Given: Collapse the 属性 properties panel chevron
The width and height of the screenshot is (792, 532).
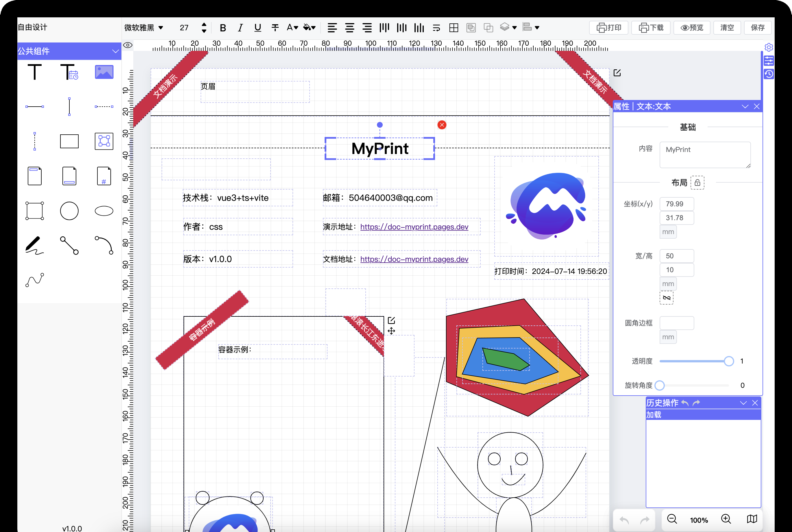Looking at the screenshot, I should 745,106.
